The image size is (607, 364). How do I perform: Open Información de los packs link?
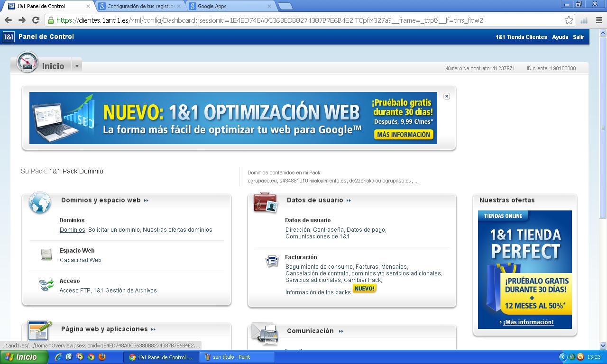(318, 292)
